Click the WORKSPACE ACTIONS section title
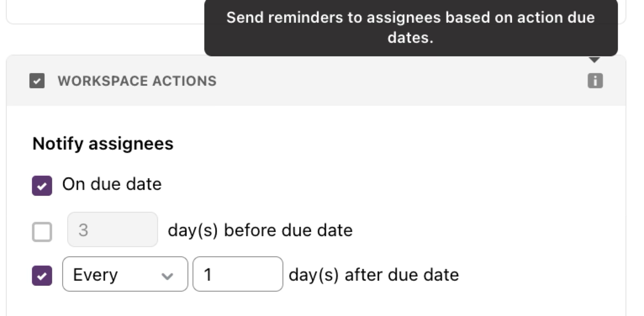 [137, 81]
